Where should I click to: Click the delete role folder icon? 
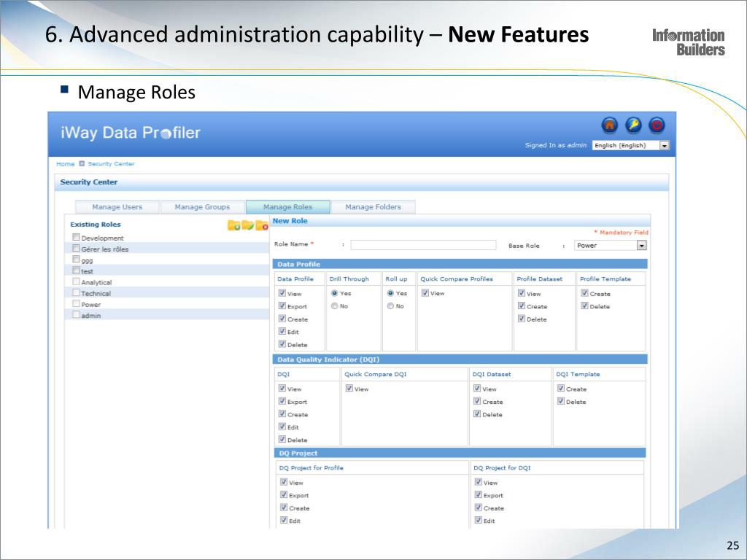(x=262, y=225)
